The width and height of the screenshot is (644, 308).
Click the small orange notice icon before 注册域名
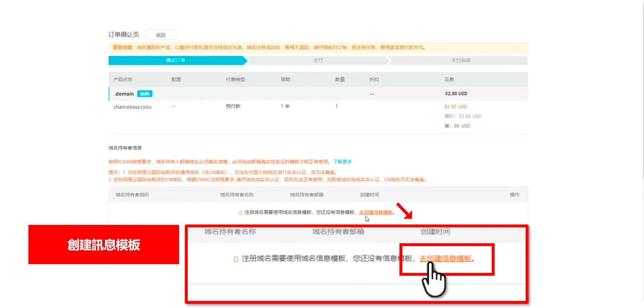tap(240, 213)
